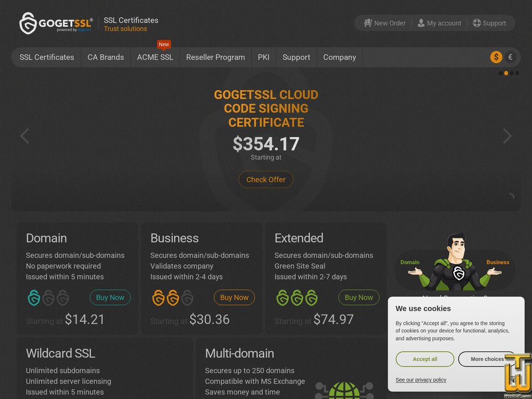The width and height of the screenshot is (532, 399).
Task: Click the first orange seal icon under Business
Action: pos(158,298)
